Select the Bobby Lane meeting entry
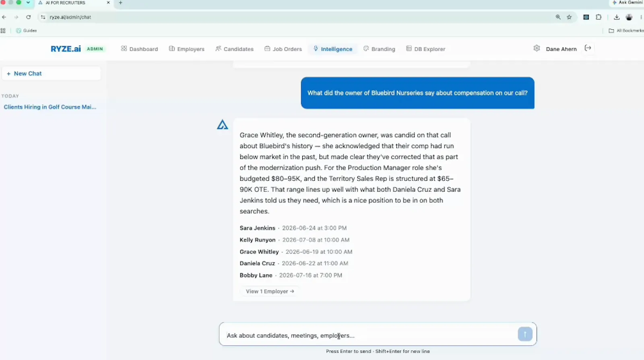Image resolution: width=644 pixels, height=360 pixels. 291,275
